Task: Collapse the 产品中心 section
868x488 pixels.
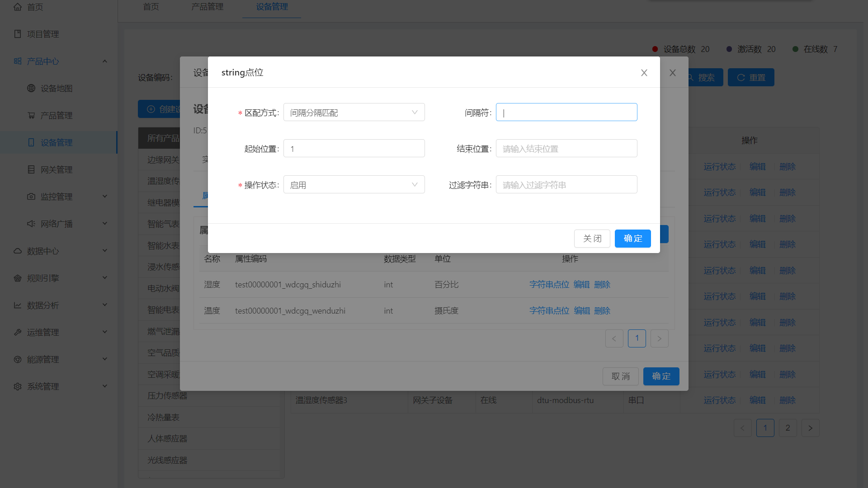Action: pos(105,61)
